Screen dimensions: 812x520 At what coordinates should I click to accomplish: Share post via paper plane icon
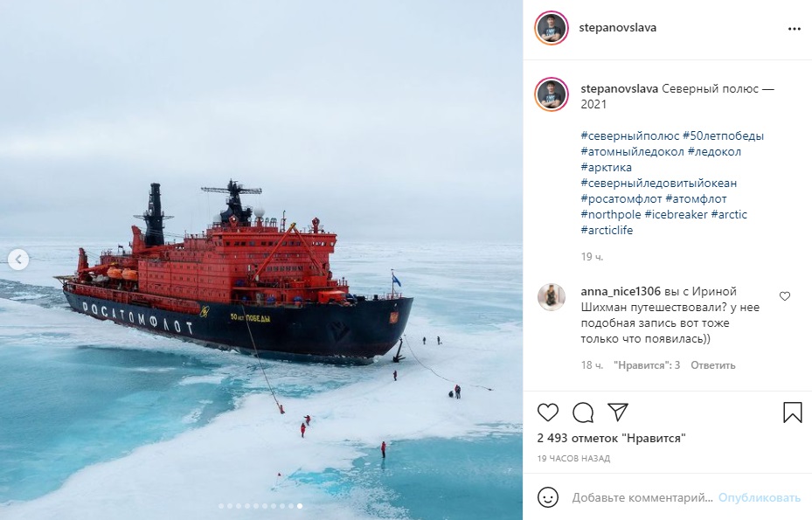[x=618, y=413]
